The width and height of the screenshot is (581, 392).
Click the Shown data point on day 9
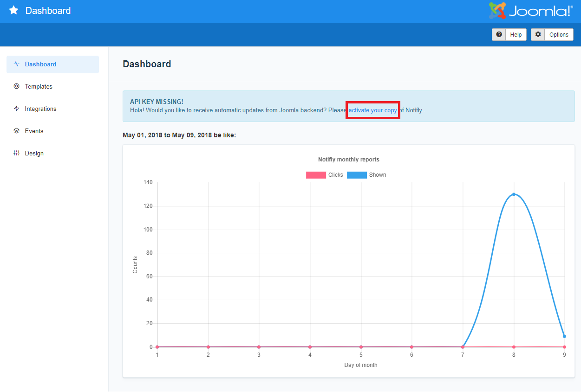coord(564,336)
